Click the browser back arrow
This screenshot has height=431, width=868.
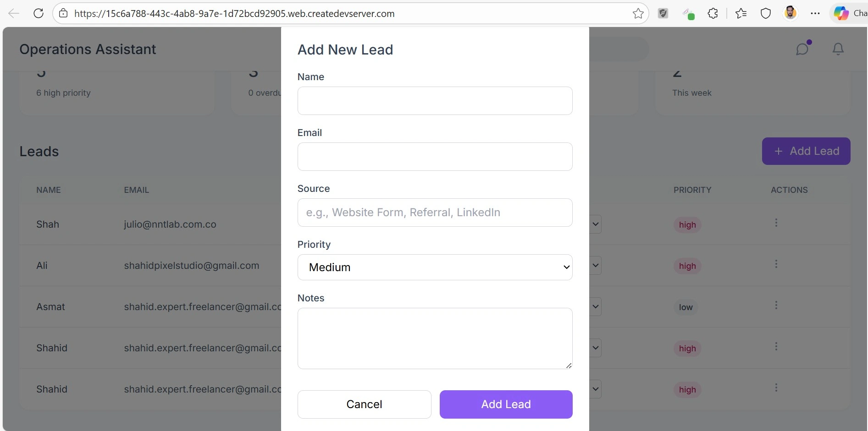[14, 13]
